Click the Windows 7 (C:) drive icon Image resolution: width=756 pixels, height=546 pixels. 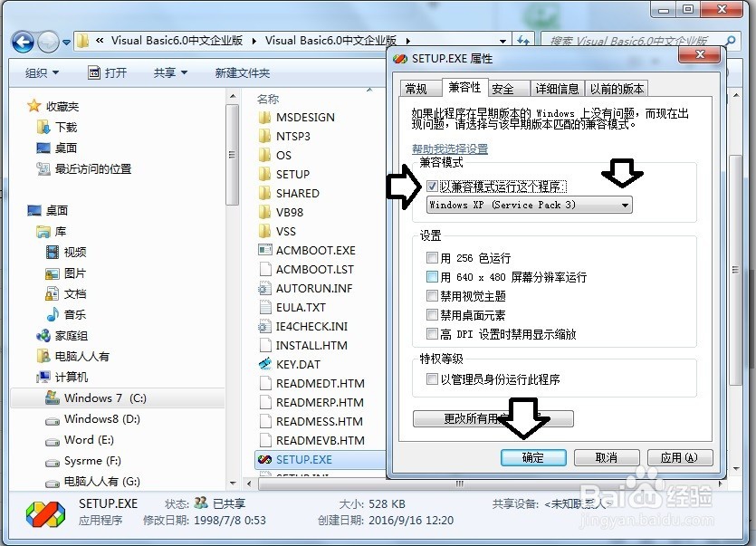click(x=53, y=397)
